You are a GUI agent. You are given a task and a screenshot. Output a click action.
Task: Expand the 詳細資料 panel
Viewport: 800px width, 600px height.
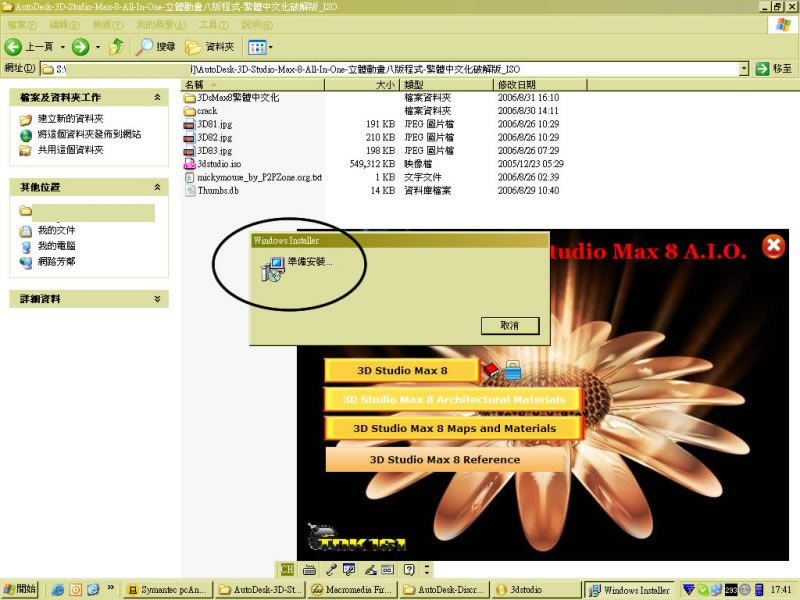click(157, 299)
